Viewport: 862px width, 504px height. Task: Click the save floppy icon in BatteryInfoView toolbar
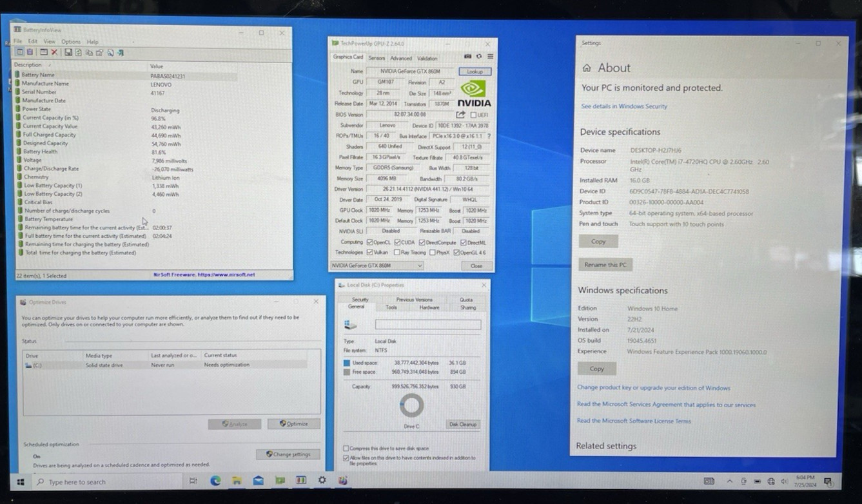68,52
